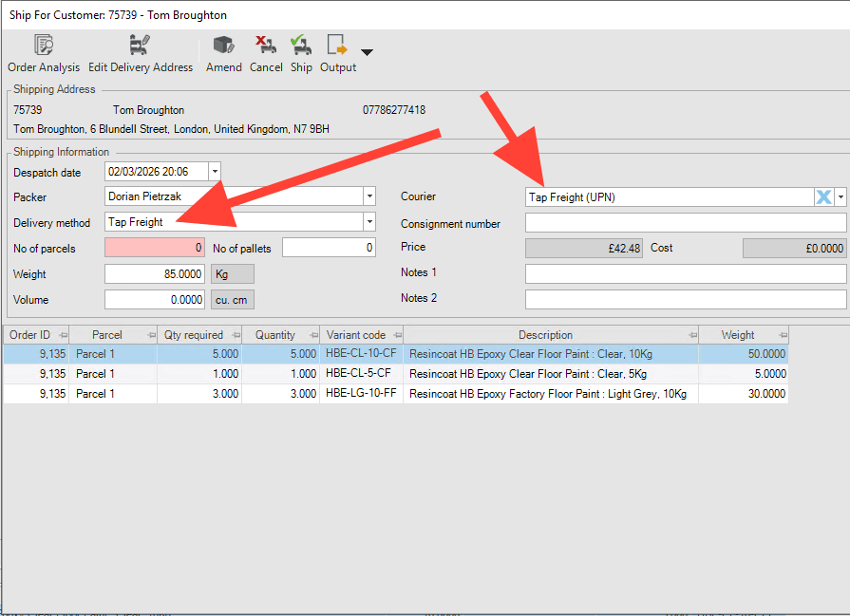Click the Notes 1 text field

click(x=686, y=273)
